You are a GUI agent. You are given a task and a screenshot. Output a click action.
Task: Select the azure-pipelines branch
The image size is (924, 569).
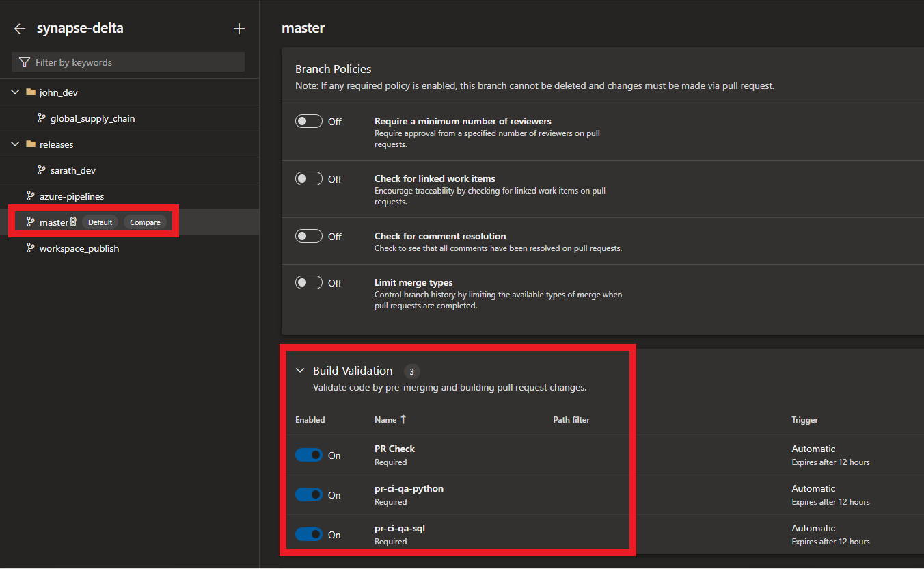point(72,196)
